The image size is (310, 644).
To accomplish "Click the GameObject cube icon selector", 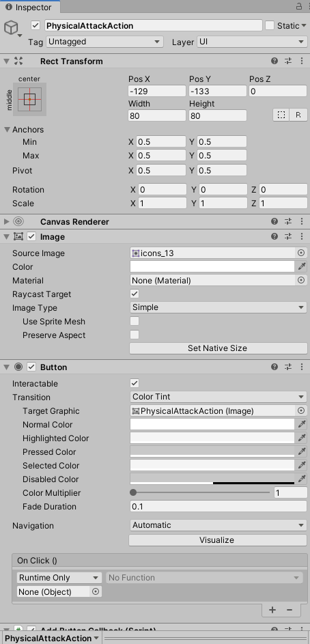I will [x=12, y=28].
